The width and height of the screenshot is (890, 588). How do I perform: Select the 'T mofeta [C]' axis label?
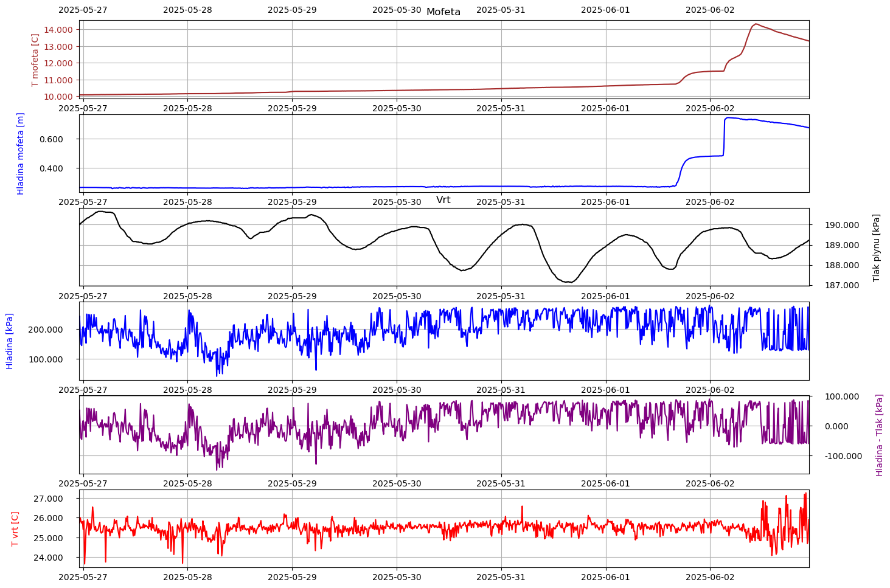point(35,60)
